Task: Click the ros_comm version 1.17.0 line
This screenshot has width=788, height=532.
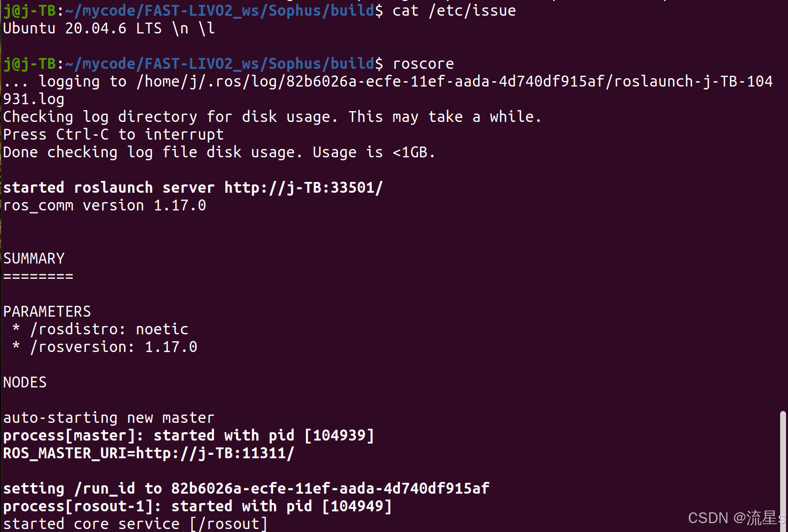Action: click(105, 206)
